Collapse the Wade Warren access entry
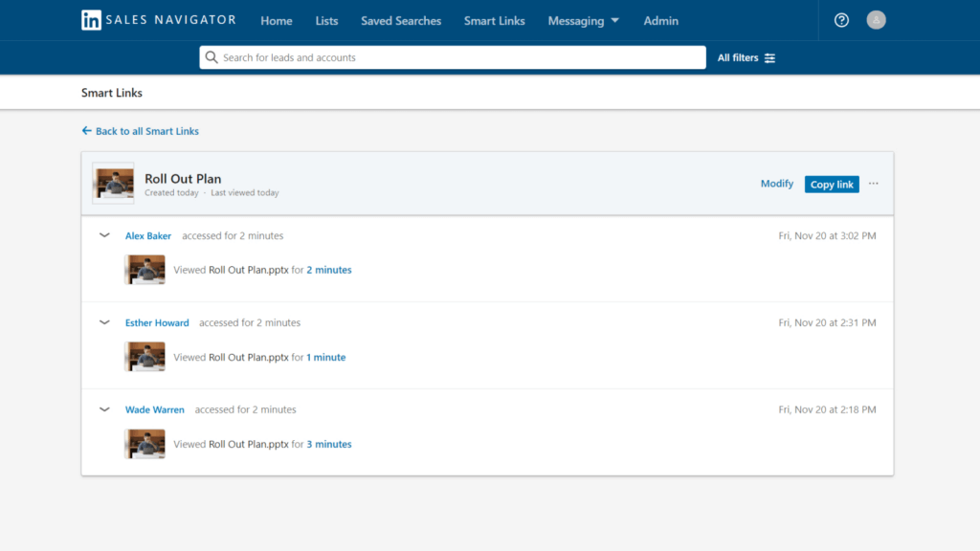The width and height of the screenshot is (980, 551). point(104,409)
